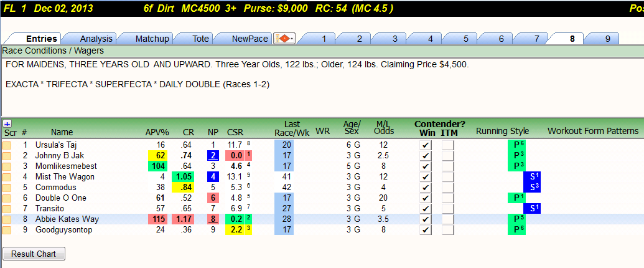The width and height of the screenshot is (644, 268).
Task: Click blue NP cell for Johnny B Jak
Action: point(213,156)
